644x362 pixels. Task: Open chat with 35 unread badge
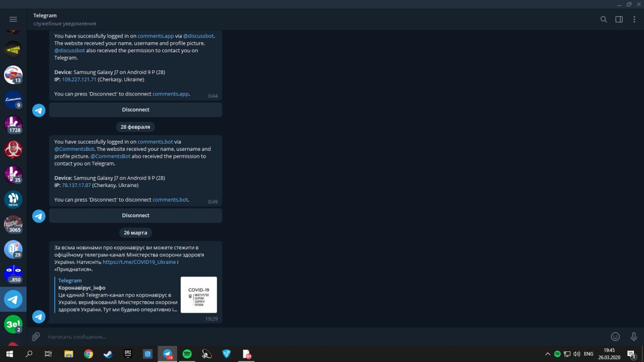click(13, 174)
